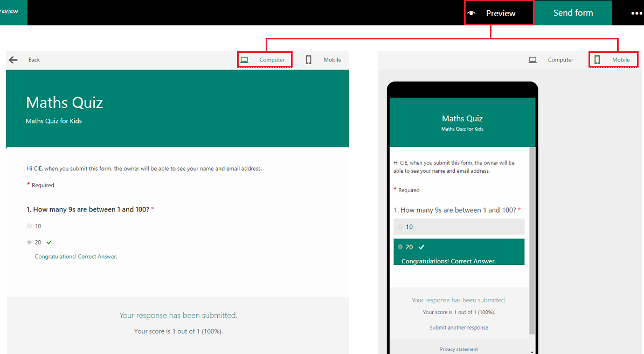Viewport: 644px width, 354px height.
Task: Click the Send form button
Action: 573,13
